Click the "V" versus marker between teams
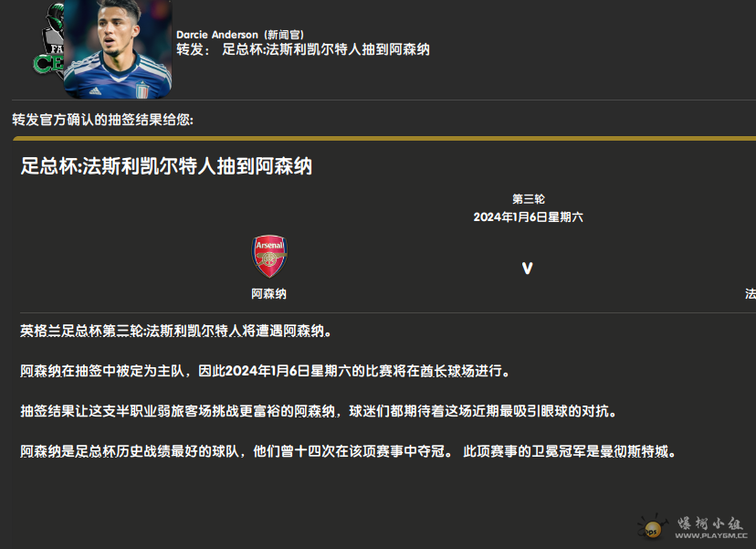Screen dimensions: 756x549 [x=527, y=269]
